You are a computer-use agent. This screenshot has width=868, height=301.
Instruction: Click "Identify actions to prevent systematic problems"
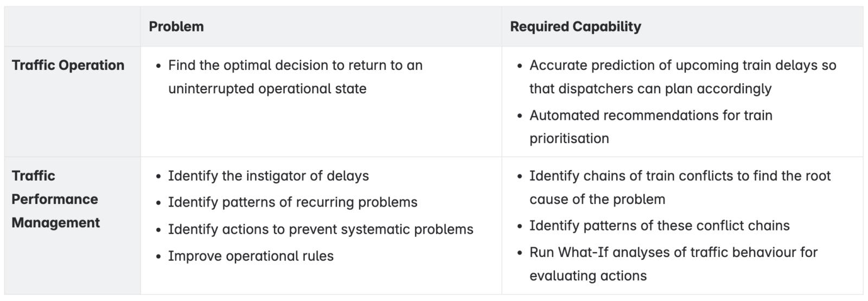pos(320,229)
